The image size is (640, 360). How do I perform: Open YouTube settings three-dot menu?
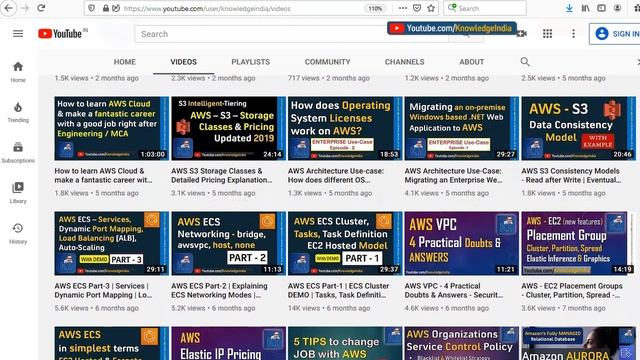[x=573, y=33]
